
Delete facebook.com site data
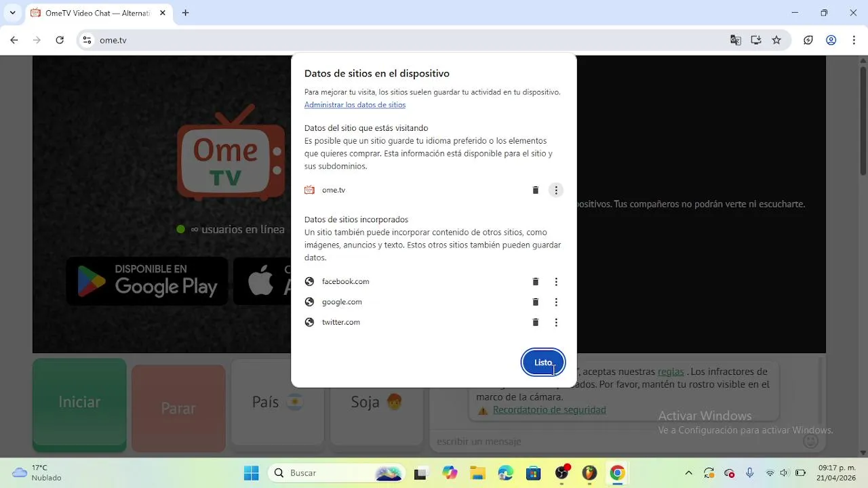[535, 282]
